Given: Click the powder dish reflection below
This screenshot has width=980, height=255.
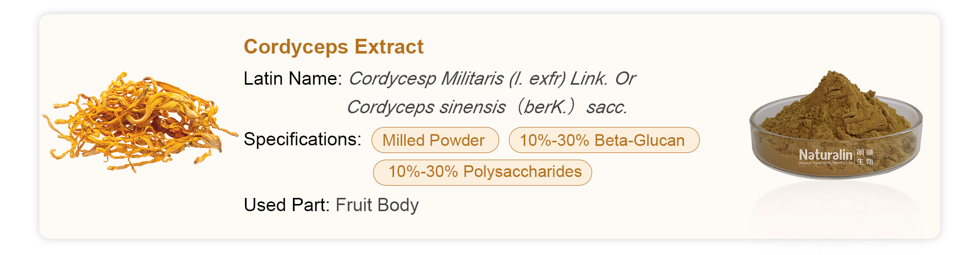Looking at the screenshot, I should point(836,207).
